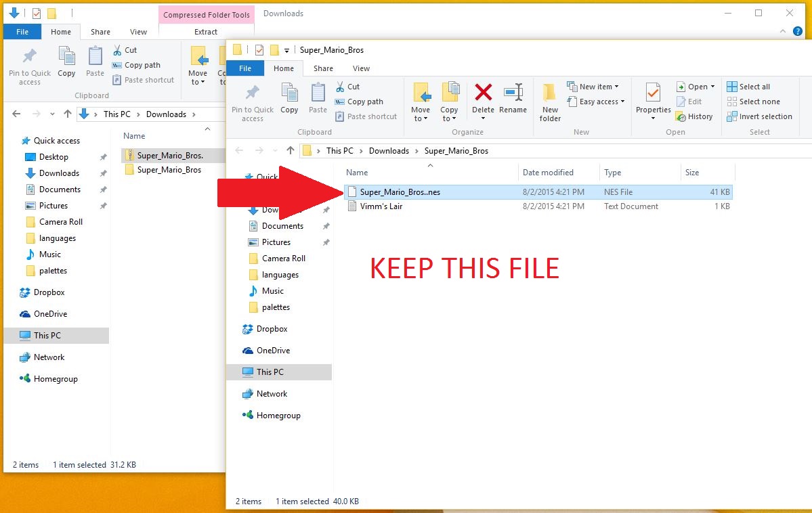Switch to Share tab in Super_Mario_Bros window
Viewport: 812px width, 513px height.
(x=323, y=68)
